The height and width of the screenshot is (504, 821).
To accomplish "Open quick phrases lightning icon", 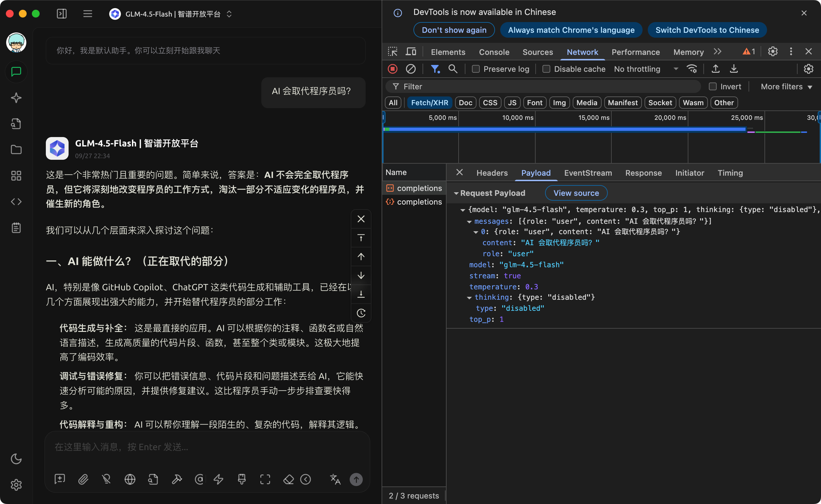I will [x=218, y=479].
